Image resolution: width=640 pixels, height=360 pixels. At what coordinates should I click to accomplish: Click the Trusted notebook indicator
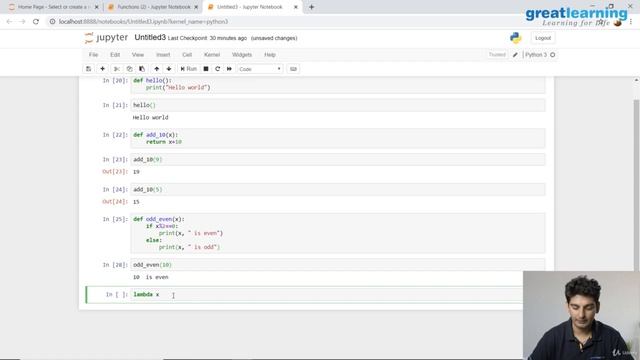coord(497,55)
